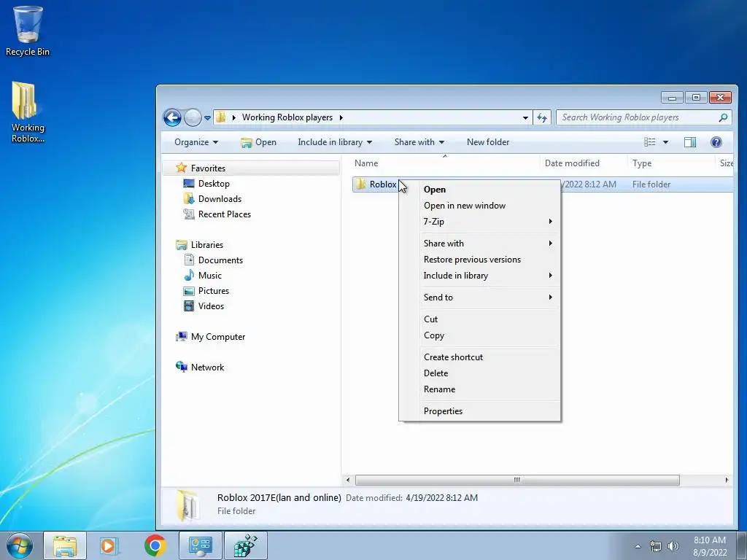
Task: Expand the 7-Zip submenu
Action: coord(480,222)
